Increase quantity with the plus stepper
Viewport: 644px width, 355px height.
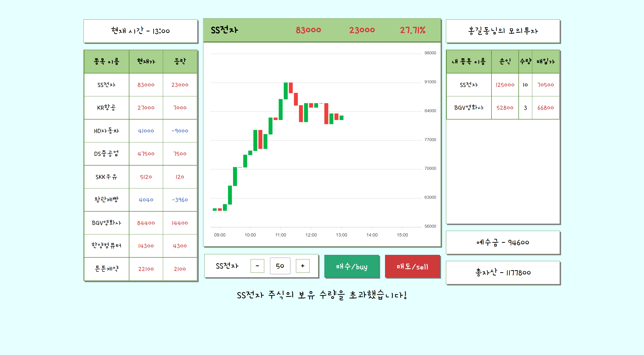coord(302,266)
